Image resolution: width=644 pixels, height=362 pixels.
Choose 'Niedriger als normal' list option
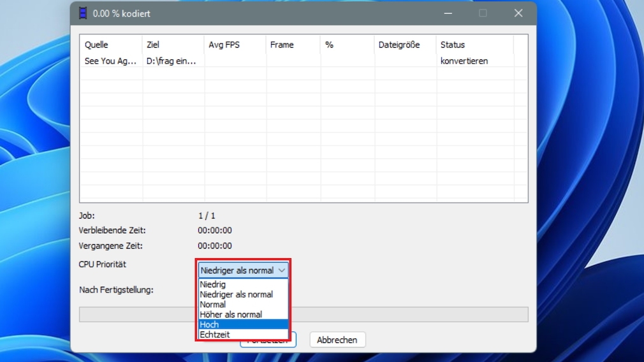coord(236,294)
